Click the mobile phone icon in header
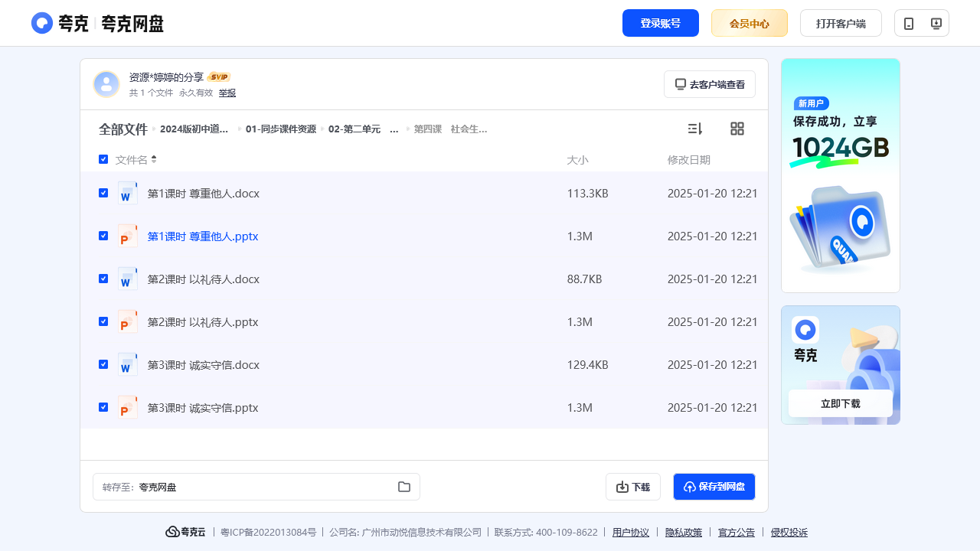 [x=909, y=23]
